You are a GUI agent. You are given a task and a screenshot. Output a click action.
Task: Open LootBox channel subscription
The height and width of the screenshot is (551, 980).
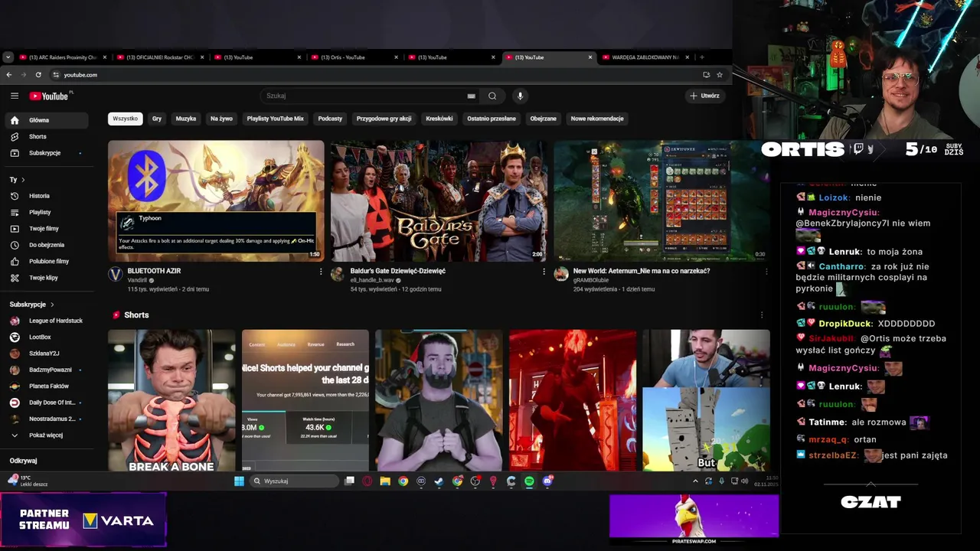pyautogui.click(x=47, y=337)
